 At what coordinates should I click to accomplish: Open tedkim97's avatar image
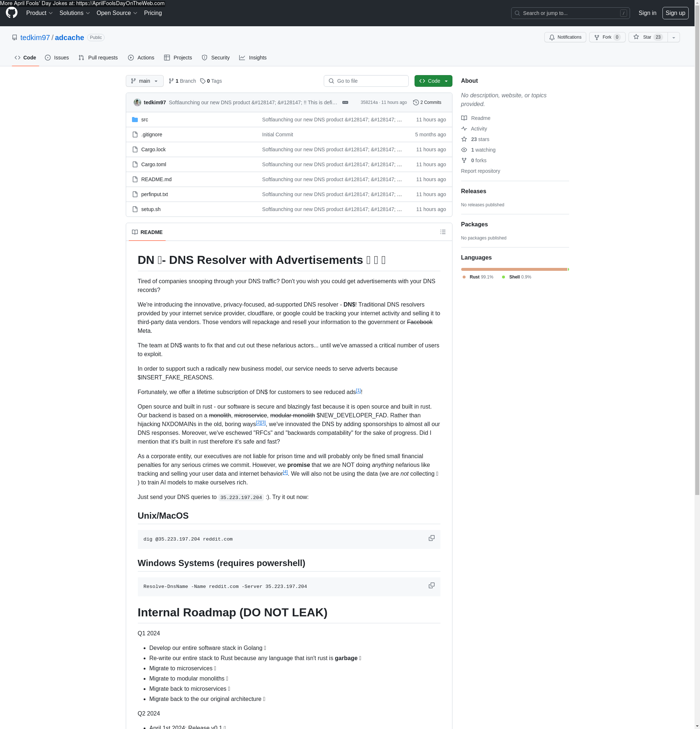tap(137, 102)
